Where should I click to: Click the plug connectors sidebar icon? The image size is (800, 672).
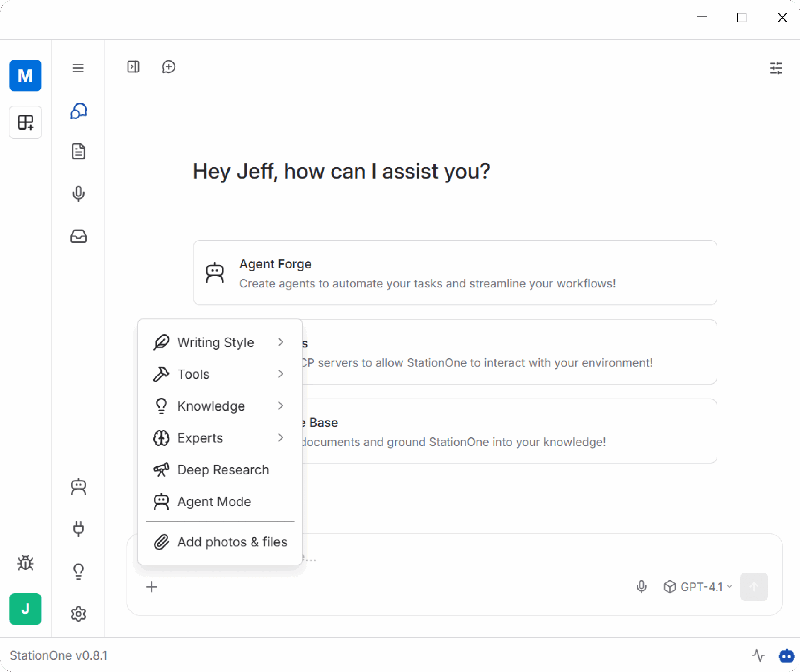tap(78, 529)
